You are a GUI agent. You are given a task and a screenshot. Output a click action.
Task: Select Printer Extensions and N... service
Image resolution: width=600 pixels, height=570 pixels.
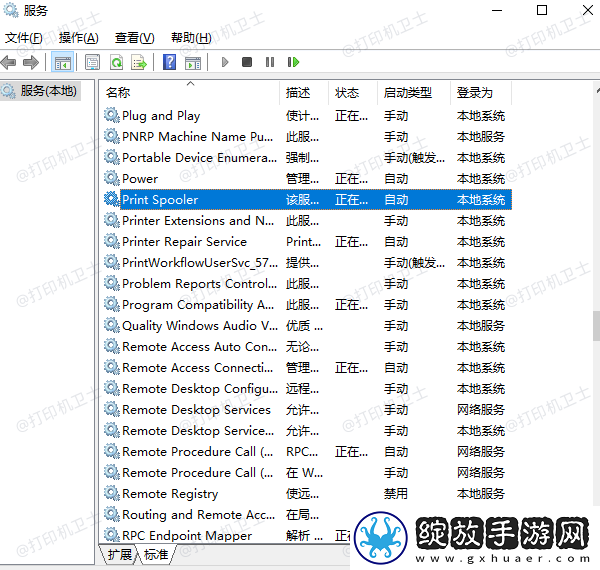click(307, 220)
